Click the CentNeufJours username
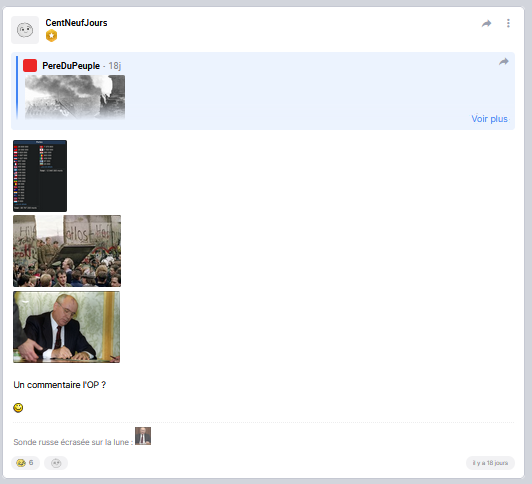This screenshot has height=484, width=532. 76,23
